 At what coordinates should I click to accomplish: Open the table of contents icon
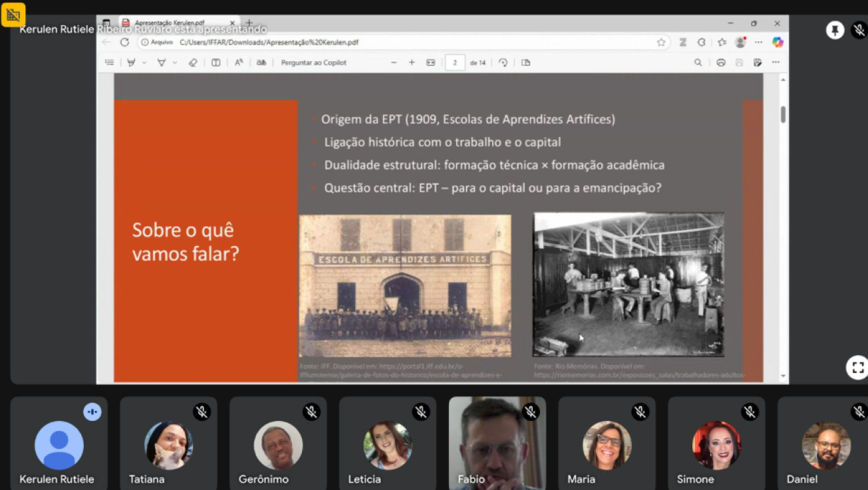tap(110, 62)
